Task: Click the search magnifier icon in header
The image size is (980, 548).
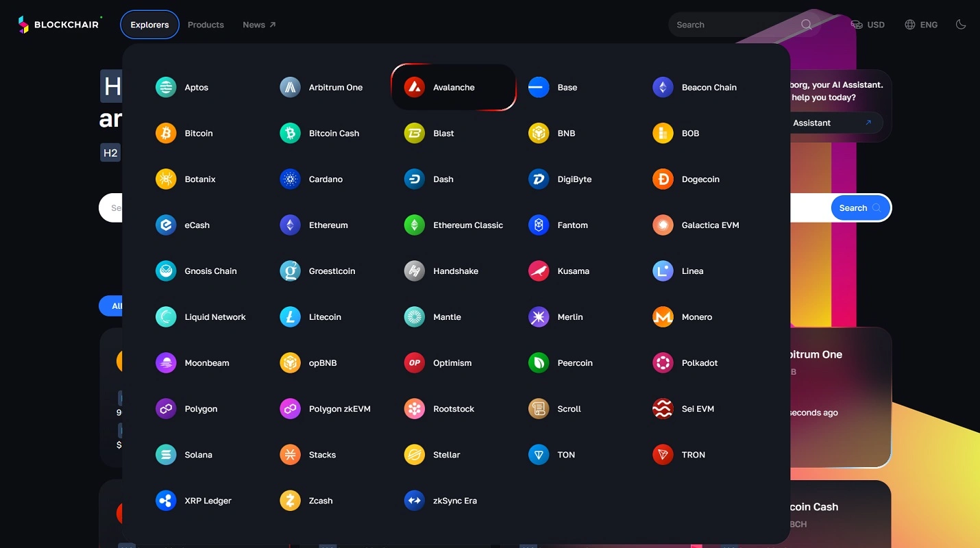Action: [x=807, y=25]
